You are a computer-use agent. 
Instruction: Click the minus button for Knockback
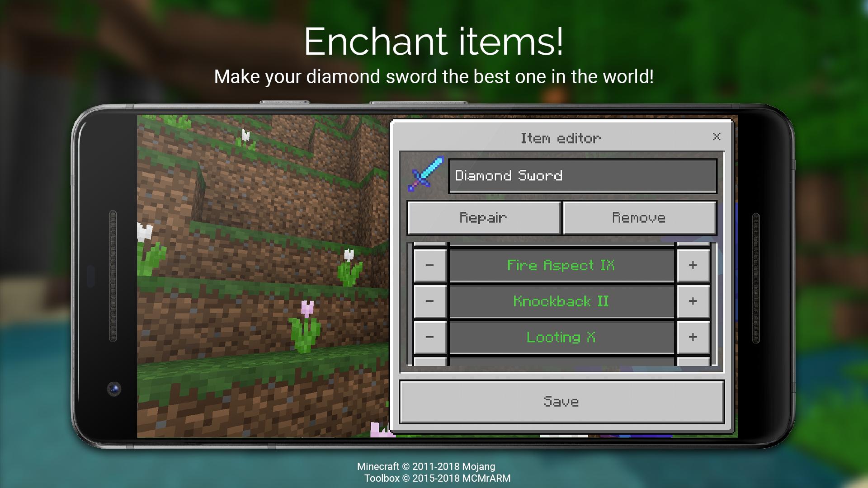429,301
